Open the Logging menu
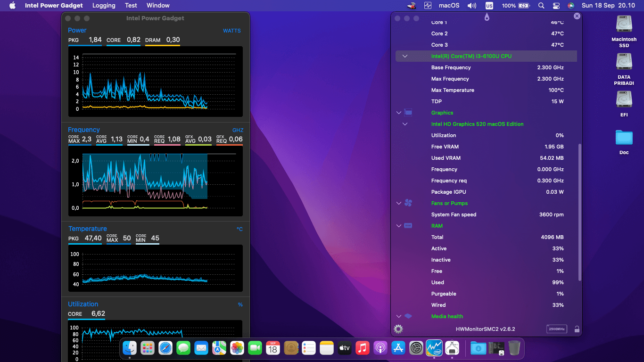This screenshot has width=644, height=362. point(104,6)
